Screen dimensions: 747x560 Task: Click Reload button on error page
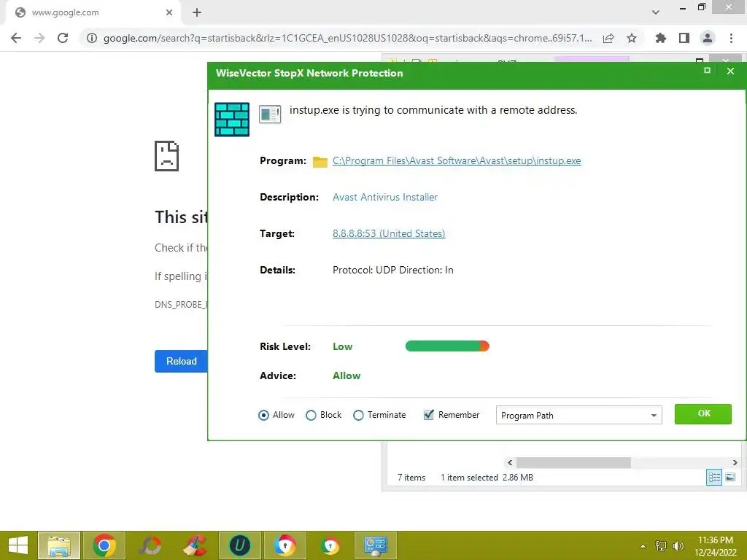(x=181, y=362)
